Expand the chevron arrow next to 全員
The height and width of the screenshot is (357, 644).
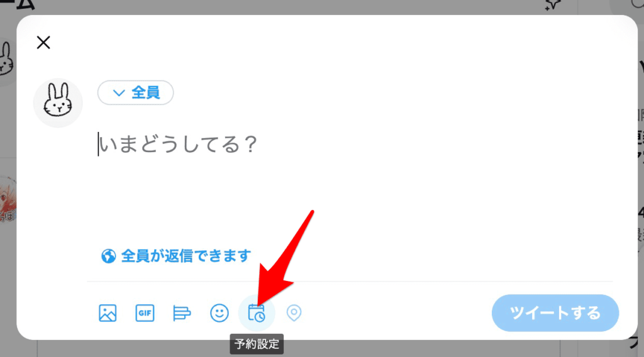click(x=119, y=93)
